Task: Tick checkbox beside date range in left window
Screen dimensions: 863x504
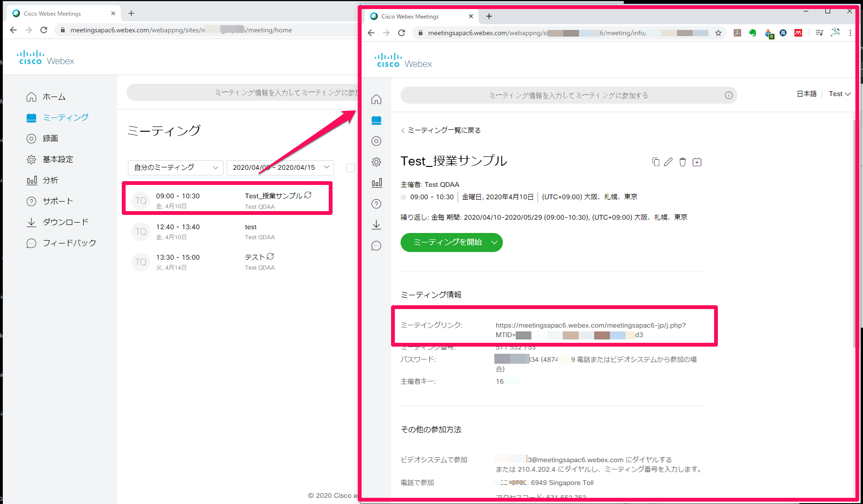Action: [x=351, y=167]
